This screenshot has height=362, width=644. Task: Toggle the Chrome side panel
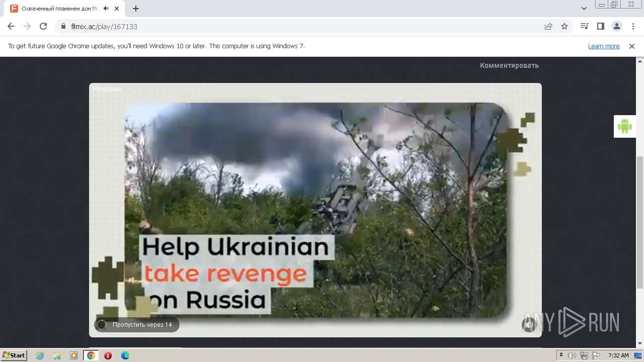pos(600,26)
